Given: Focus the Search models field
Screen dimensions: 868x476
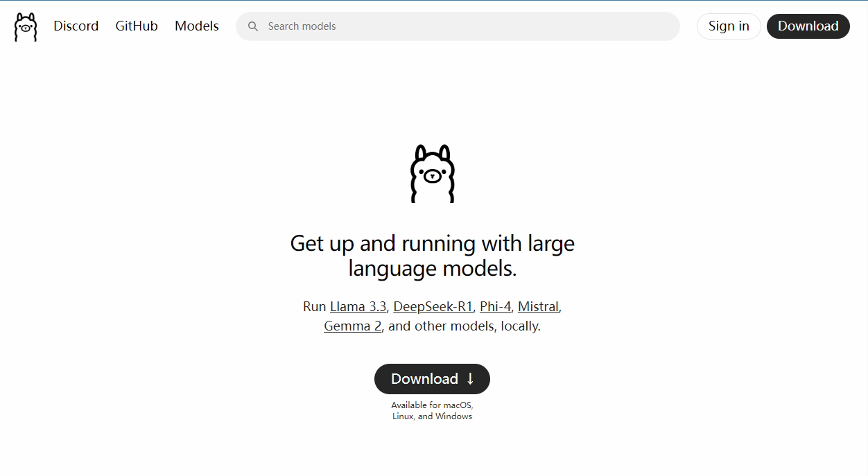Looking at the screenshot, I should tap(458, 26).
